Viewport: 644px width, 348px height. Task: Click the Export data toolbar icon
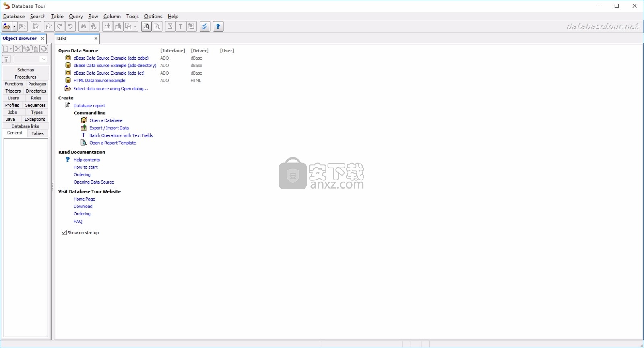[118, 27]
